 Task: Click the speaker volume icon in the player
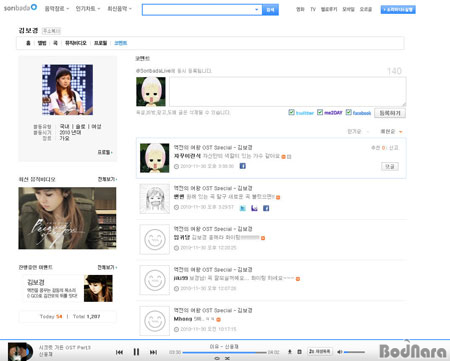[x=340, y=352]
